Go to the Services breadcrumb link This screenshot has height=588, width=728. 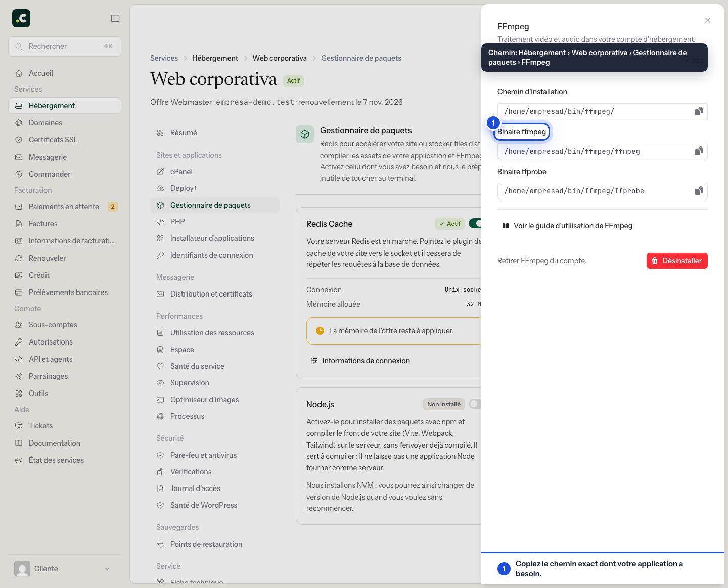[164, 58]
